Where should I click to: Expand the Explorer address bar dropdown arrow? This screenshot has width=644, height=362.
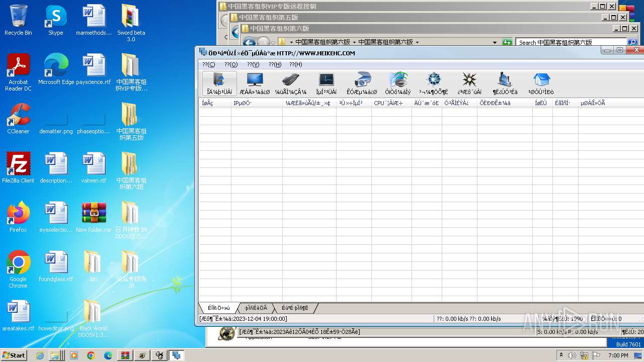point(495,42)
